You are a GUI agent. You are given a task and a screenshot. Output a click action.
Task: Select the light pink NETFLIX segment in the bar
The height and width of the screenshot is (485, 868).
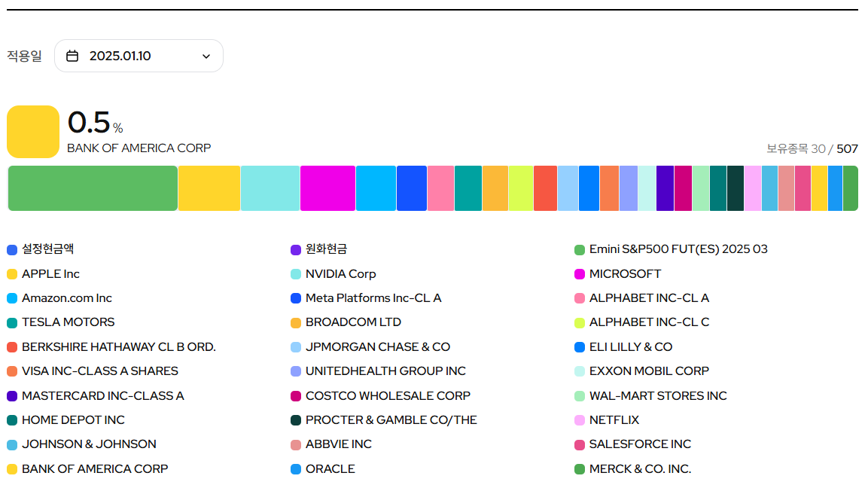(x=753, y=188)
